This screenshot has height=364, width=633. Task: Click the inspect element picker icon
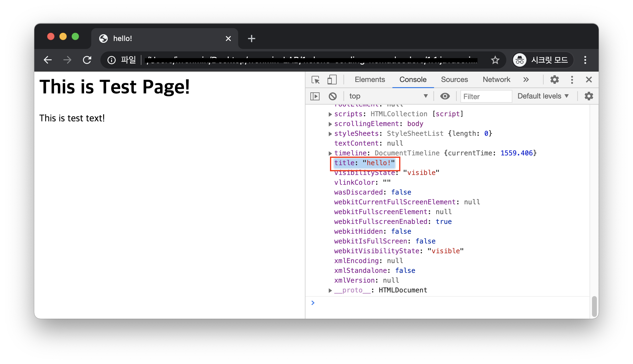click(316, 80)
